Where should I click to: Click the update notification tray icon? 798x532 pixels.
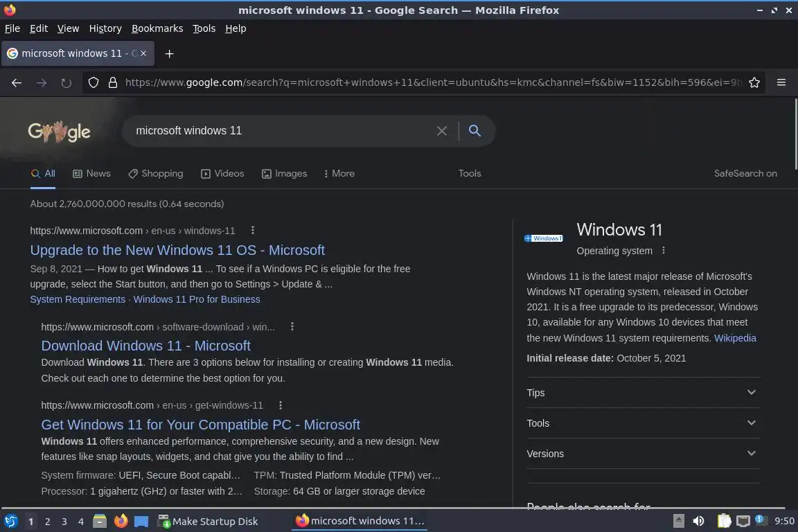click(x=759, y=520)
